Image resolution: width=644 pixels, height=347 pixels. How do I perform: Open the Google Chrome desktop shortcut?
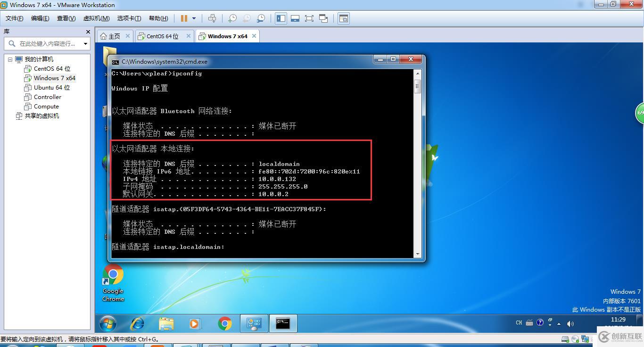[x=113, y=283]
